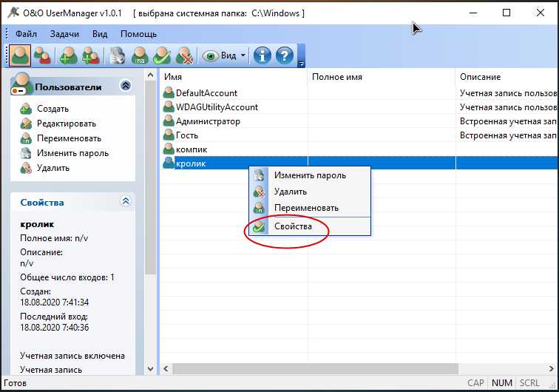Image resolution: width=559 pixels, height=392 pixels.
Task: Click the app icon in title bar
Action: 13,13
